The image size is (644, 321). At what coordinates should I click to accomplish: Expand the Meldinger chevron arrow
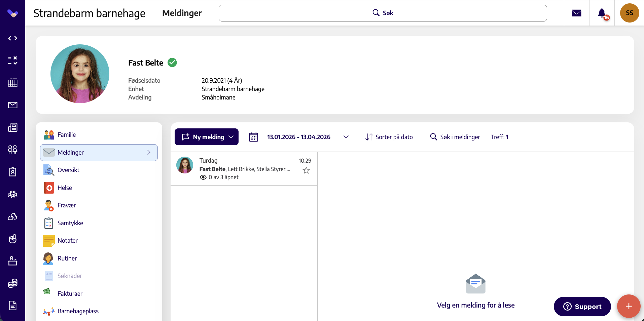[149, 153]
